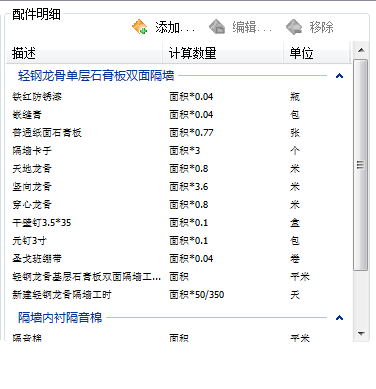The width and height of the screenshot is (376, 389).
Task: Click the 面积*3 quantity cell
Action: [185, 151]
